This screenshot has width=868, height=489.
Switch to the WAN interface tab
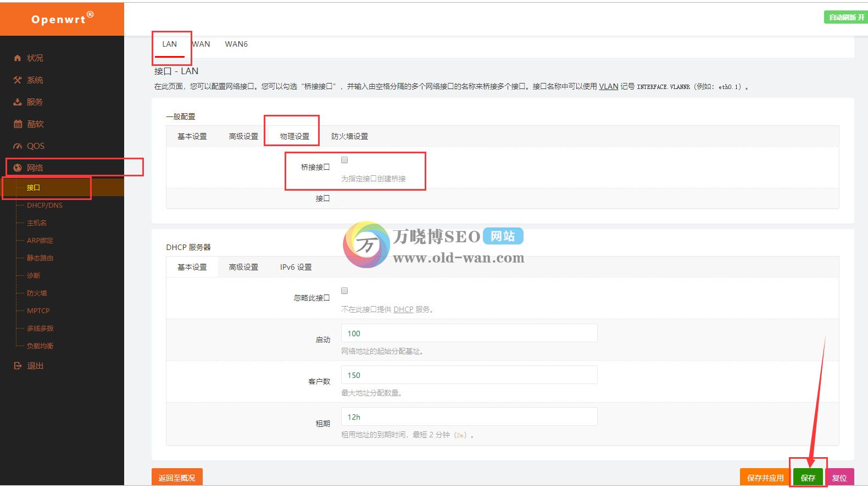click(x=201, y=44)
